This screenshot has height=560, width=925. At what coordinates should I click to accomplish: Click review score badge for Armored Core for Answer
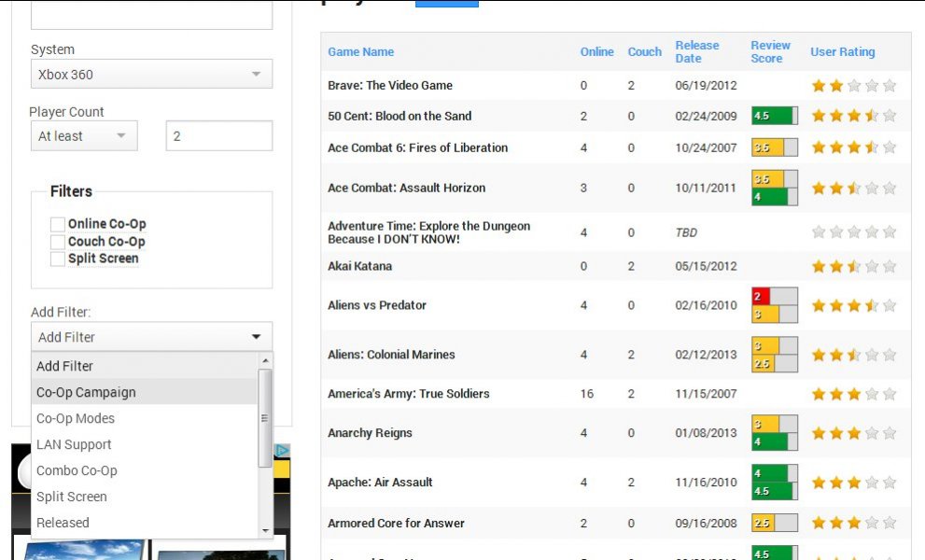(774, 524)
